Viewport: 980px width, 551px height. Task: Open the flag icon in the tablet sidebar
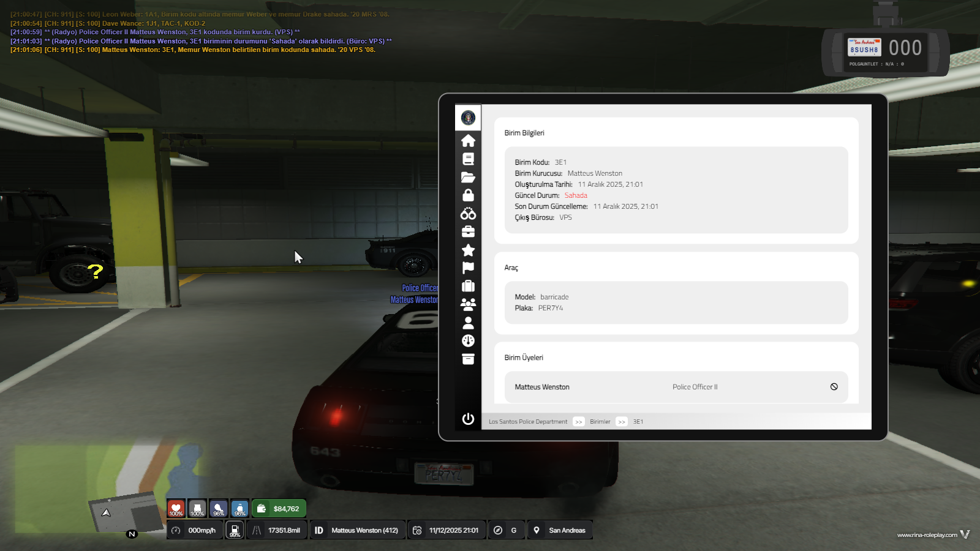click(x=468, y=268)
